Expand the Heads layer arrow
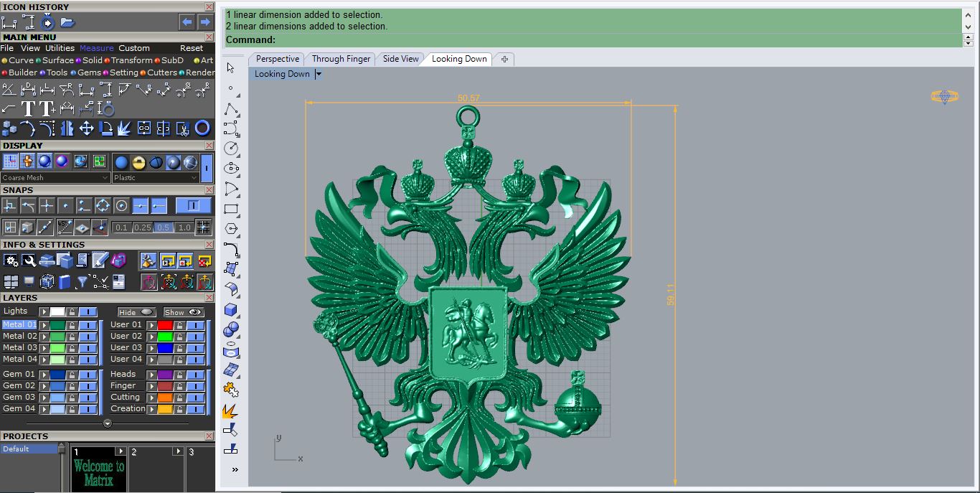The width and height of the screenshot is (980, 493). (x=151, y=375)
